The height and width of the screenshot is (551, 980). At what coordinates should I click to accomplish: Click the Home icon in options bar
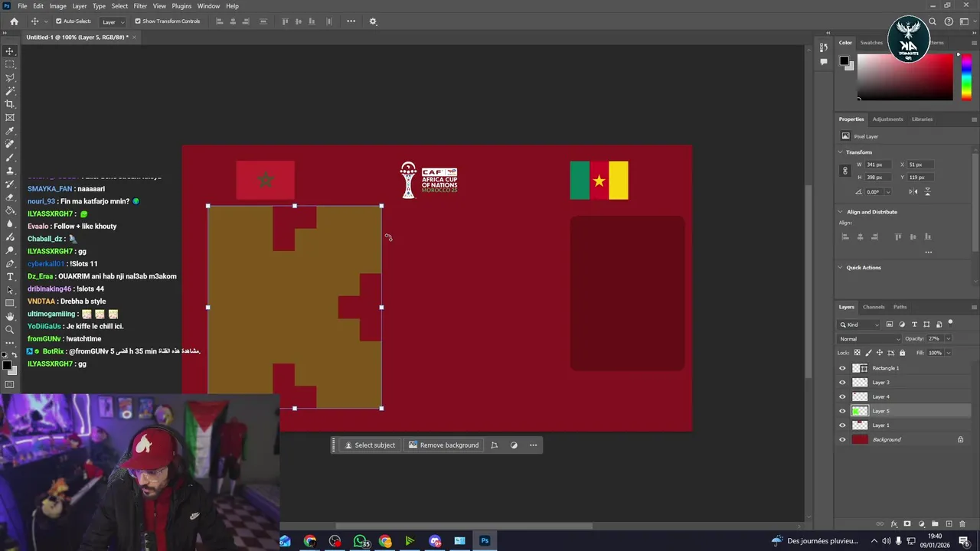(14, 21)
